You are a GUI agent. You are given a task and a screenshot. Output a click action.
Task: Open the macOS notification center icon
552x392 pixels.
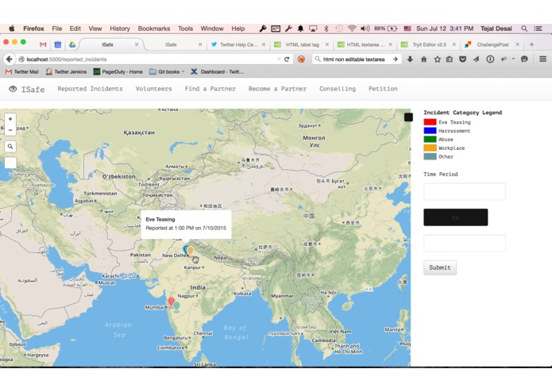[538, 29]
